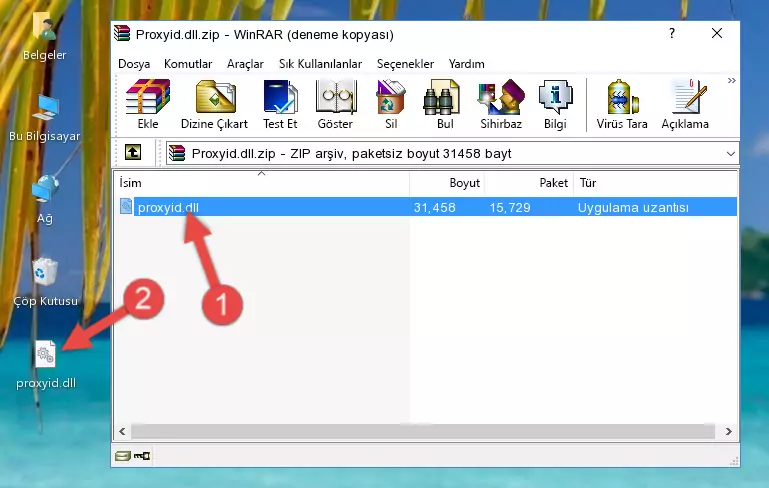The height and width of the screenshot is (488, 769).
Task: Open the archive path dropdown
Action: pyautogui.click(x=730, y=154)
